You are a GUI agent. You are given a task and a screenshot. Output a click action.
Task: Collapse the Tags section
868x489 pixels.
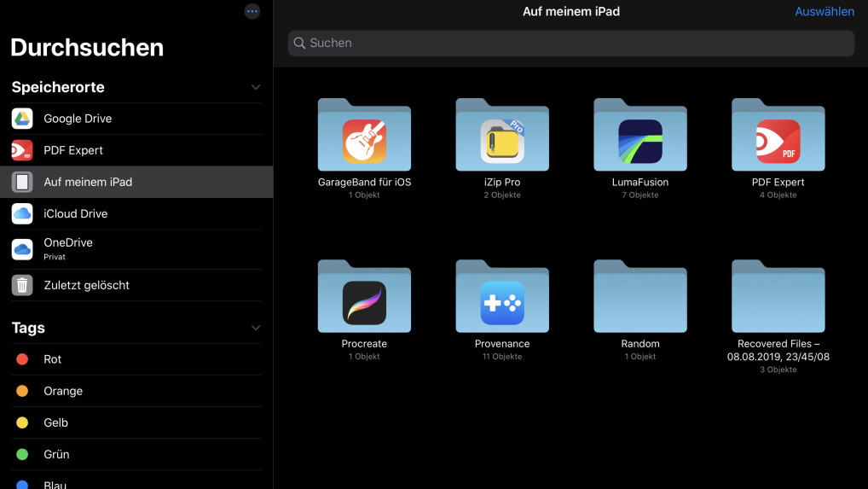256,328
